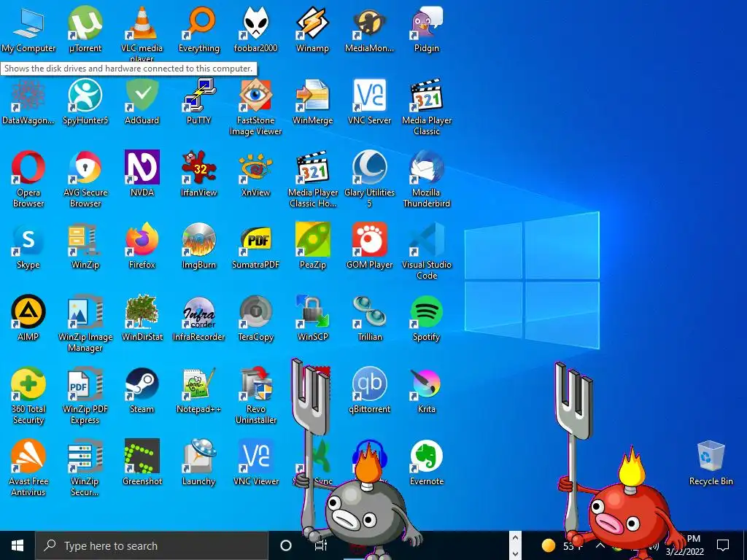Click the InfraRecorder shortcut

(199, 312)
